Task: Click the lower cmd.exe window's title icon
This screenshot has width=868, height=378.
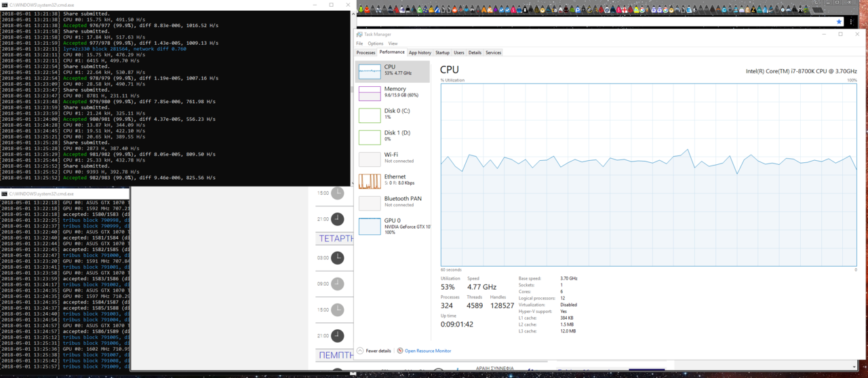Action: pos(4,193)
